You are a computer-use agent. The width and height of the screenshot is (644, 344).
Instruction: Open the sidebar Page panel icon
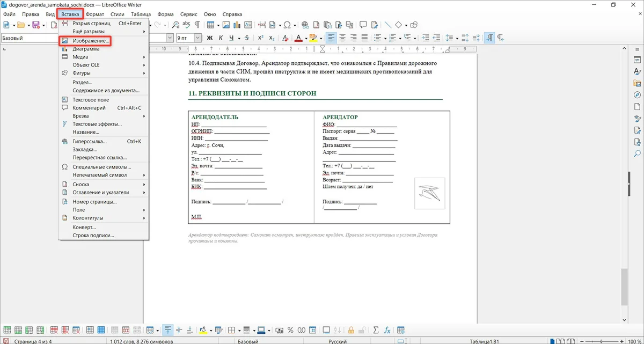638,107
